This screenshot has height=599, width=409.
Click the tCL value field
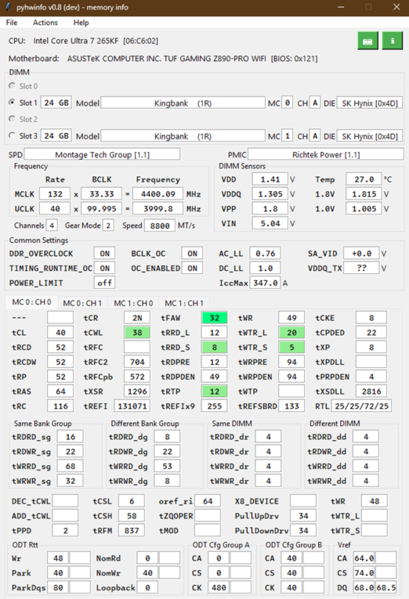[x=60, y=333]
